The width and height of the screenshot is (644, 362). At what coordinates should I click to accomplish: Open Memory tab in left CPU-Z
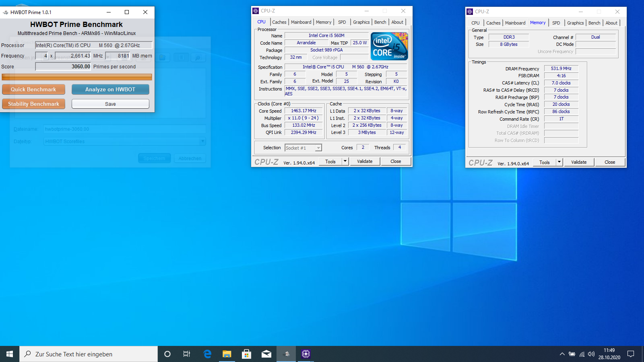(324, 22)
